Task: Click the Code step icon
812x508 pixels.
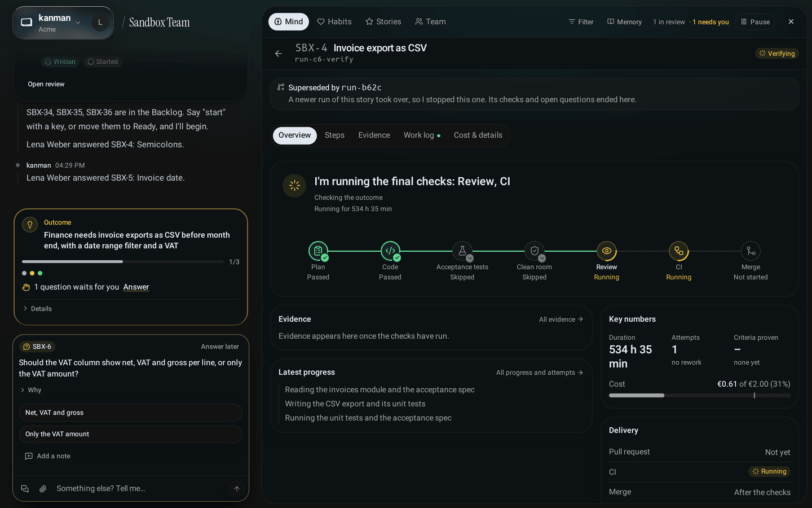Action: [390, 251]
